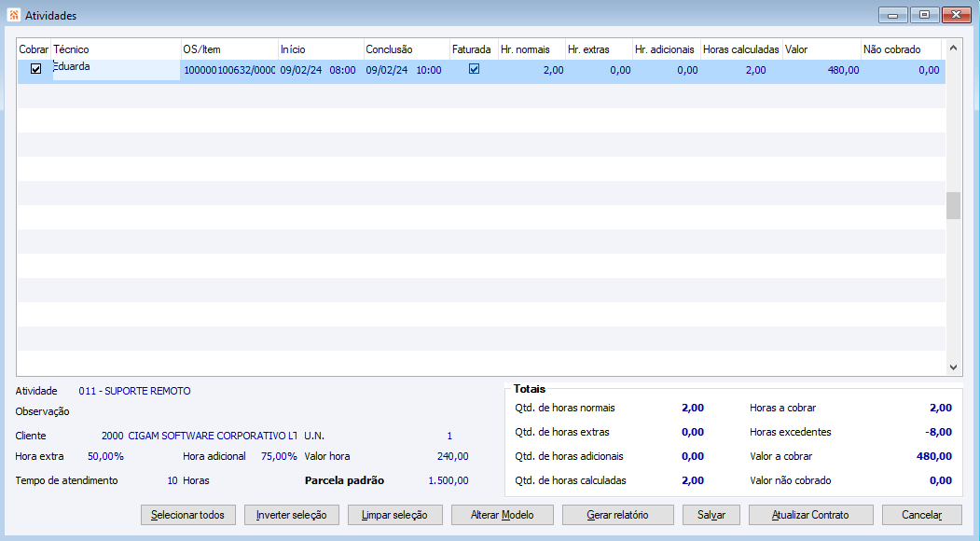Click the Valor hora value 240,00

pyautogui.click(x=452, y=456)
